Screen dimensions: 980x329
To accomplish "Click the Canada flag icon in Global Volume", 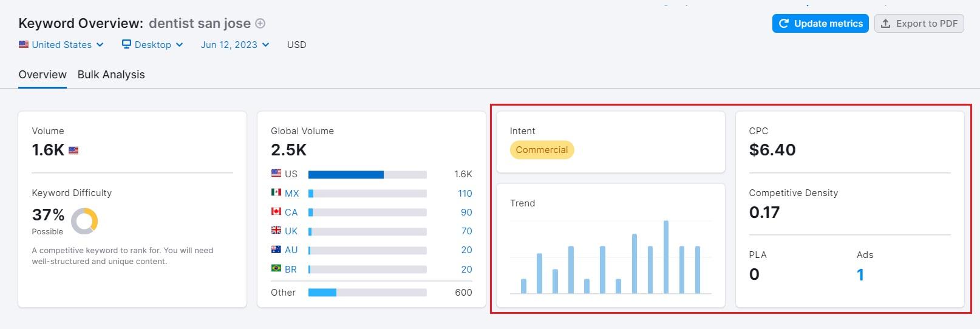I will (x=276, y=211).
